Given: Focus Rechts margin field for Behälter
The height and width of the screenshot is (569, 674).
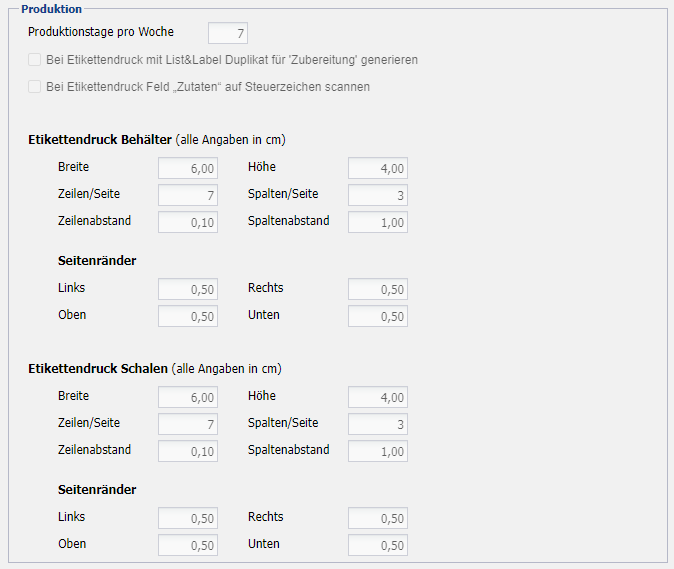Looking at the screenshot, I should [x=377, y=289].
